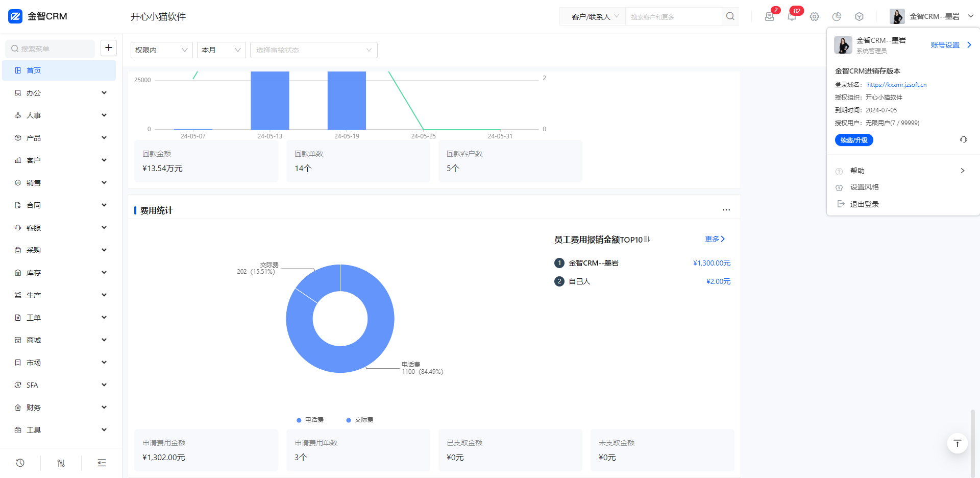The image size is (980, 478).
Task: Click the blue bar at 24-05-13
Action: (270, 101)
